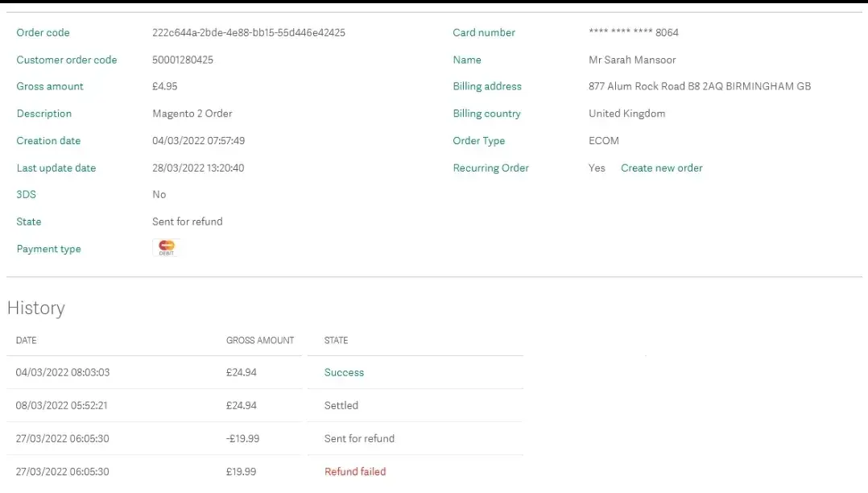The height and width of the screenshot is (493, 868).
Task: Click the GROSS AMOUNT column header
Action: coord(260,340)
